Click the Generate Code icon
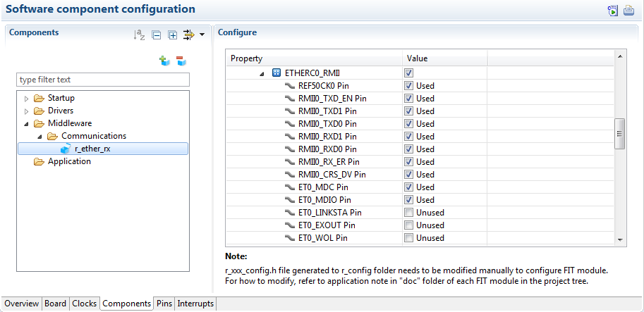The width and height of the screenshot is (644, 312). (613, 10)
